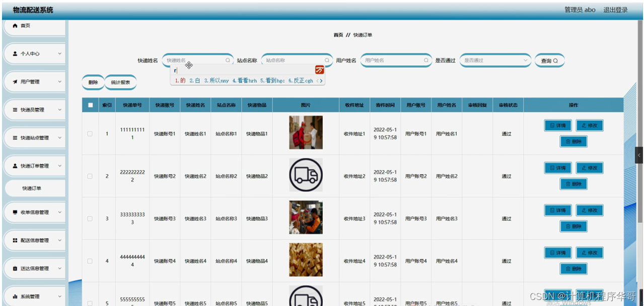Click 详情 button in row 4

pyautogui.click(x=557, y=252)
